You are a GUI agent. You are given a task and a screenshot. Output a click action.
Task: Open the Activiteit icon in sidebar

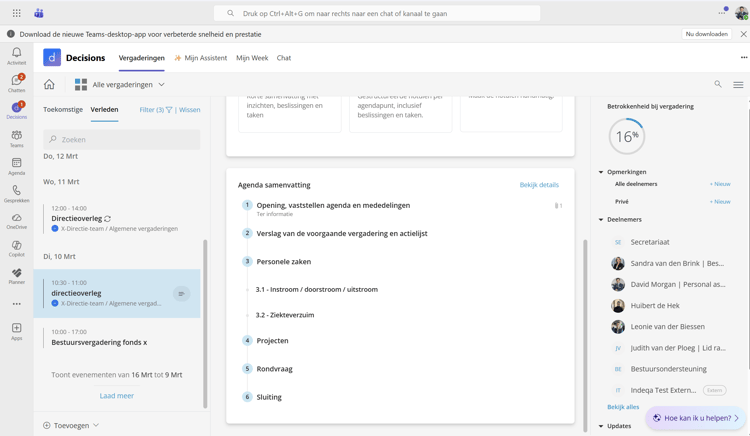[x=17, y=56]
